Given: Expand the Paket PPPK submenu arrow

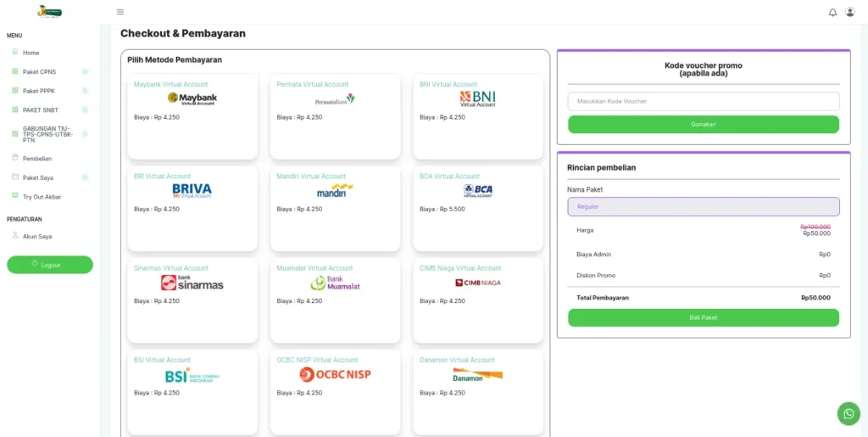Looking at the screenshot, I should coord(85,90).
